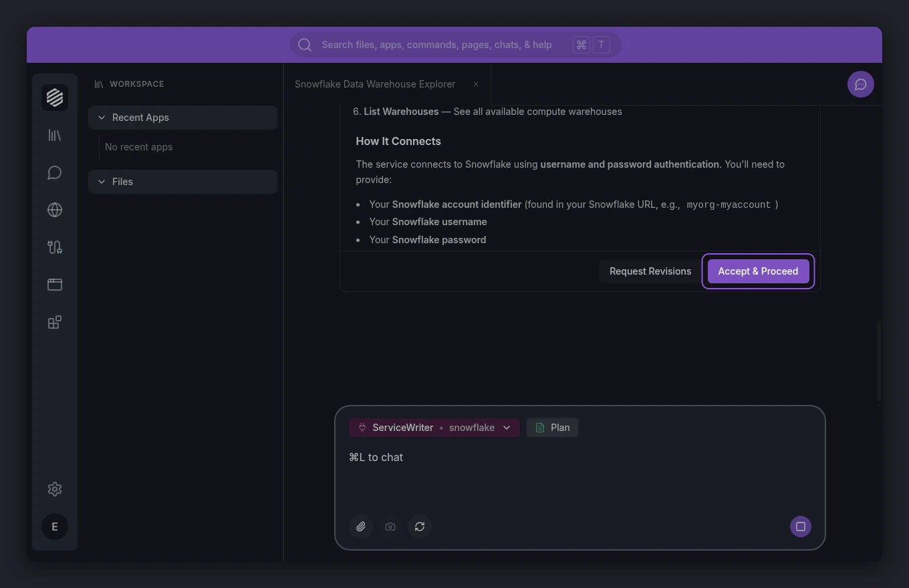Click the 'List Warehouses' list item
The width and height of the screenshot is (909, 588).
click(487, 112)
